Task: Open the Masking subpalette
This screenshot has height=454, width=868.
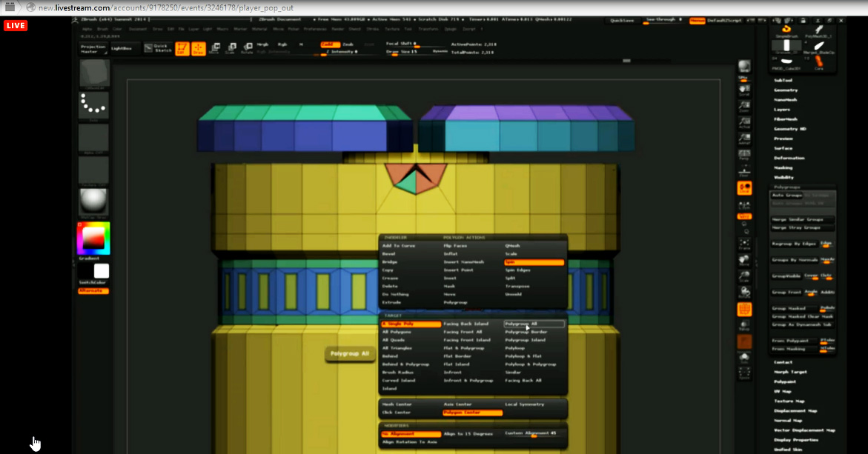Action: [x=783, y=167]
